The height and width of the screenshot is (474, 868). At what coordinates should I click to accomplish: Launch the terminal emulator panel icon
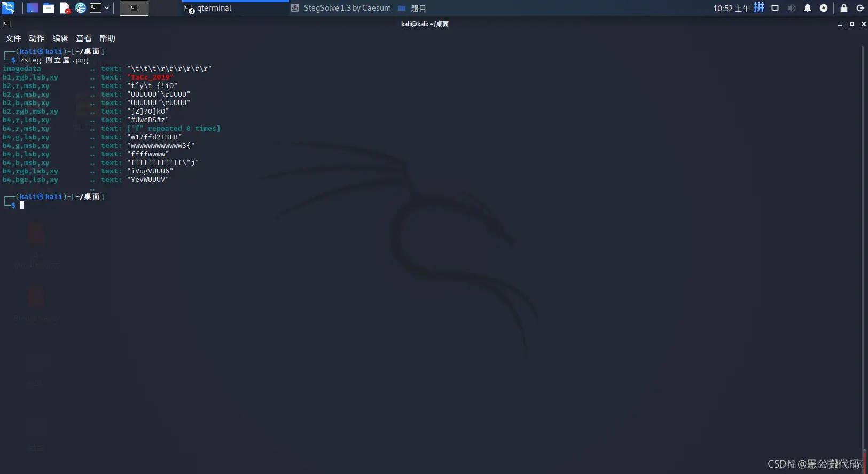point(96,8)
